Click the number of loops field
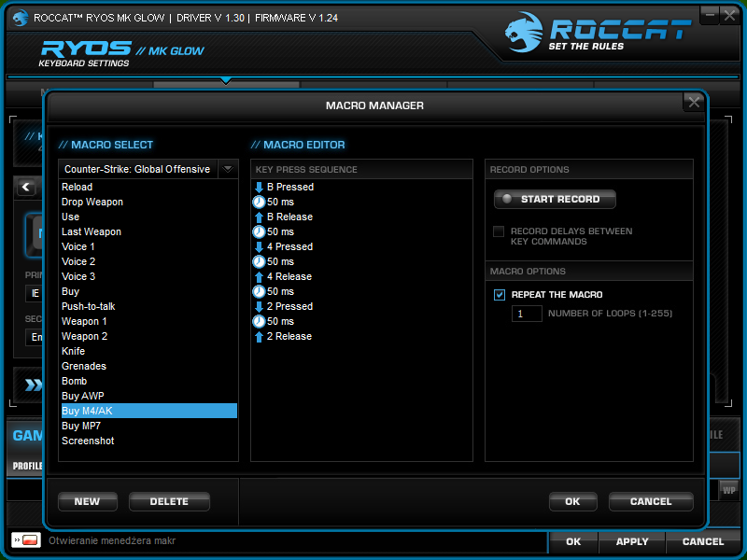Screen dimensions: 747x560 [527, 314]
